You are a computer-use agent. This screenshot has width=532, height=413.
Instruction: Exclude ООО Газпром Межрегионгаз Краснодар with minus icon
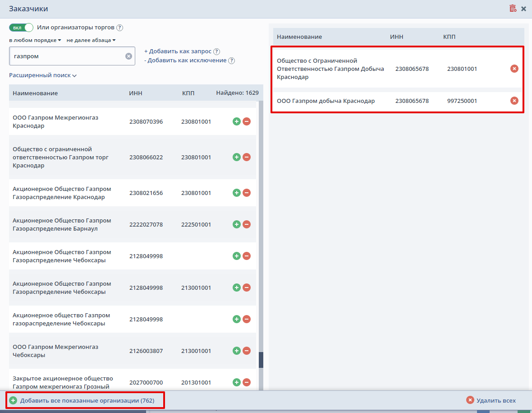coord(247,121)
